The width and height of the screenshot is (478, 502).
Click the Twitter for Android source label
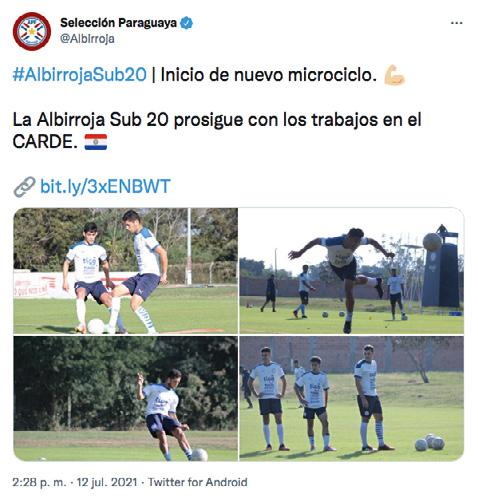[x=198, y=482]
